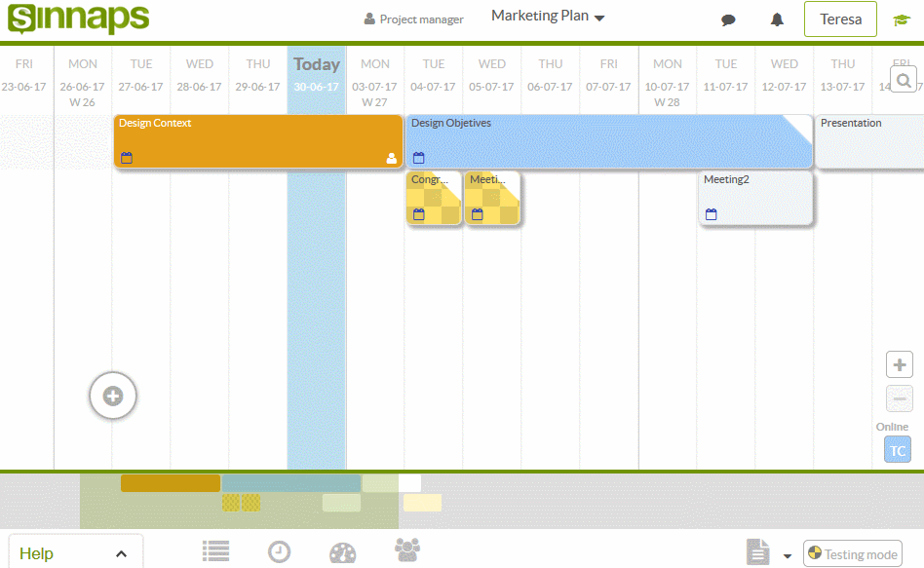Click the Sinnaps logo
924x568 pixels.
(78, 19)
